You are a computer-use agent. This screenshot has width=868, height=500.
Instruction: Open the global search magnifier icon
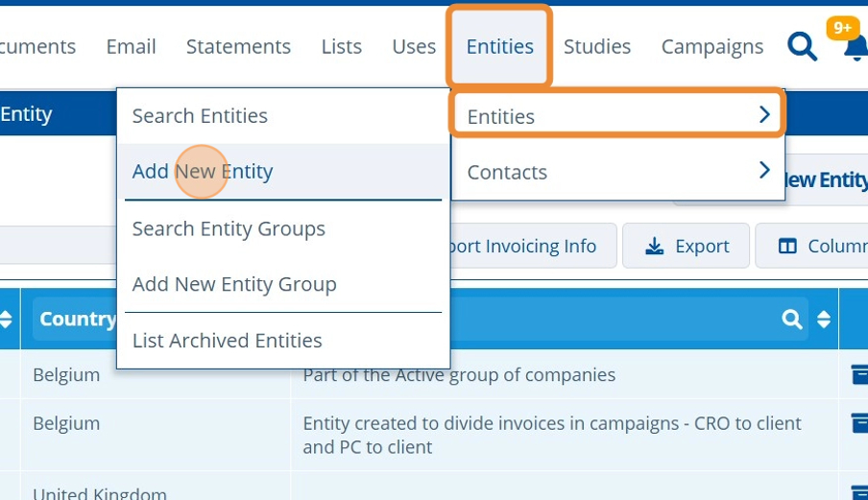tap(802, 46)
